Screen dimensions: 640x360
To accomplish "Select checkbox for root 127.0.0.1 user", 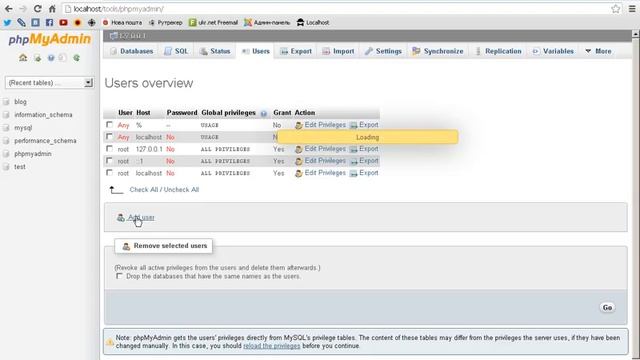I will coord(109,149).
